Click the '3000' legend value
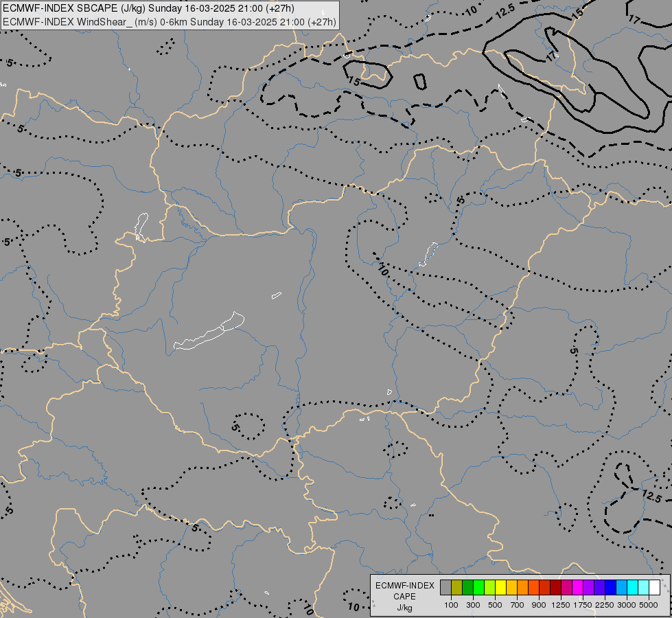This screenshot has width=672, height=618. coord(627,605)
